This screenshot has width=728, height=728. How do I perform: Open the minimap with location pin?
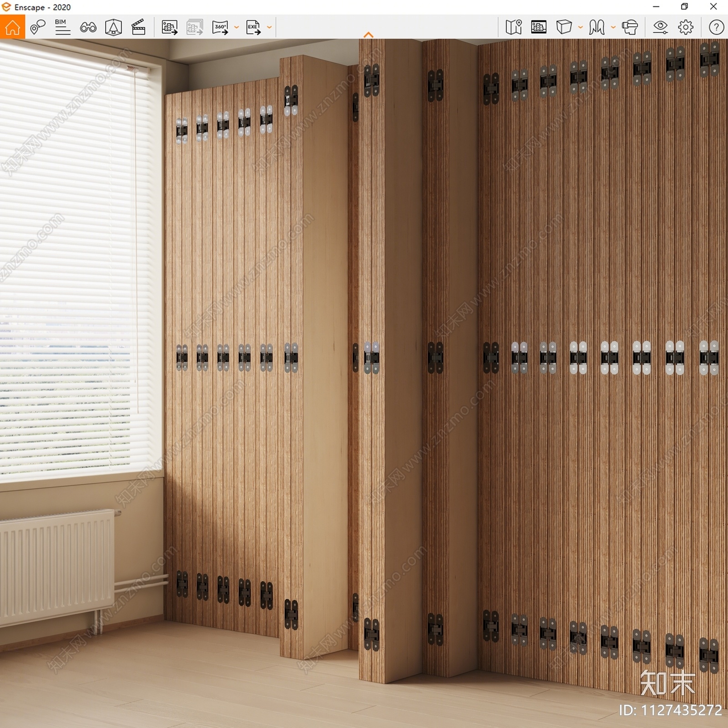[x=514, y=27]
